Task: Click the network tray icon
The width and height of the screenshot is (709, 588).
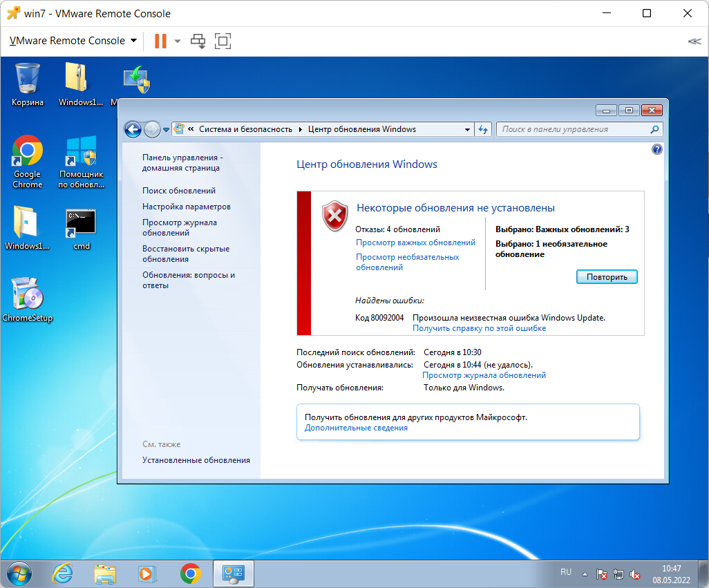Action: pos(618,574)
